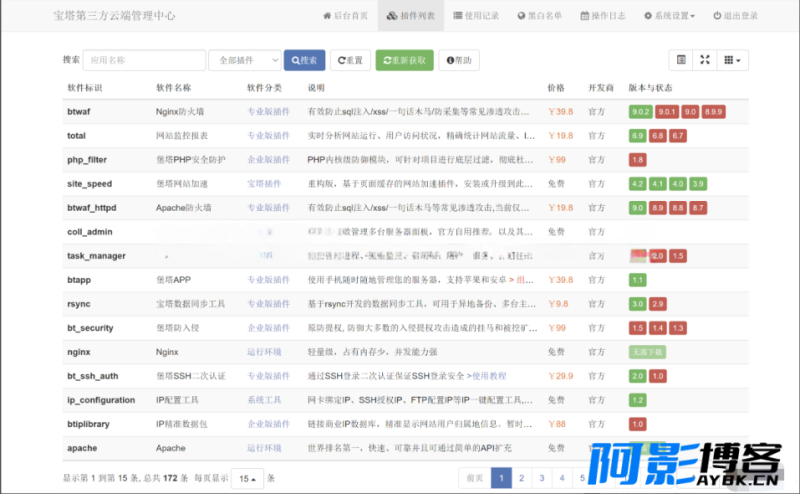This screenshot has height=494, width=800.
Task: Select pagination page 1
Action: tap(502, 478)
